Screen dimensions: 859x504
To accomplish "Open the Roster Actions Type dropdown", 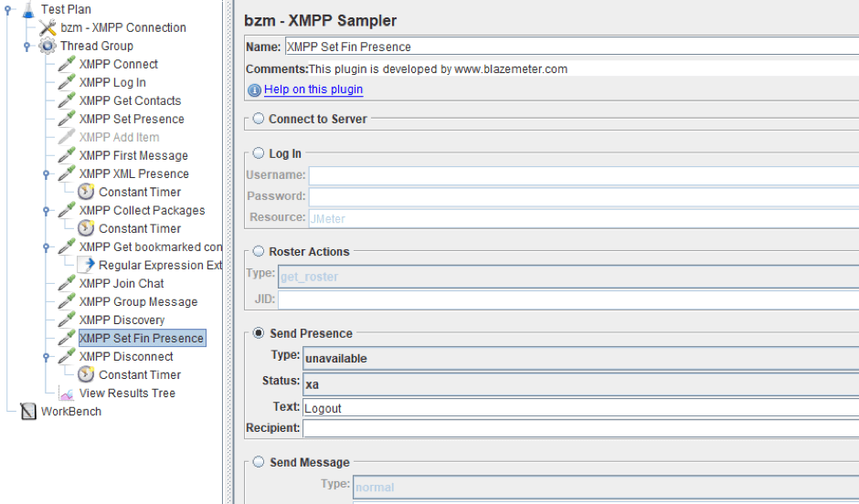I will 568,277.
